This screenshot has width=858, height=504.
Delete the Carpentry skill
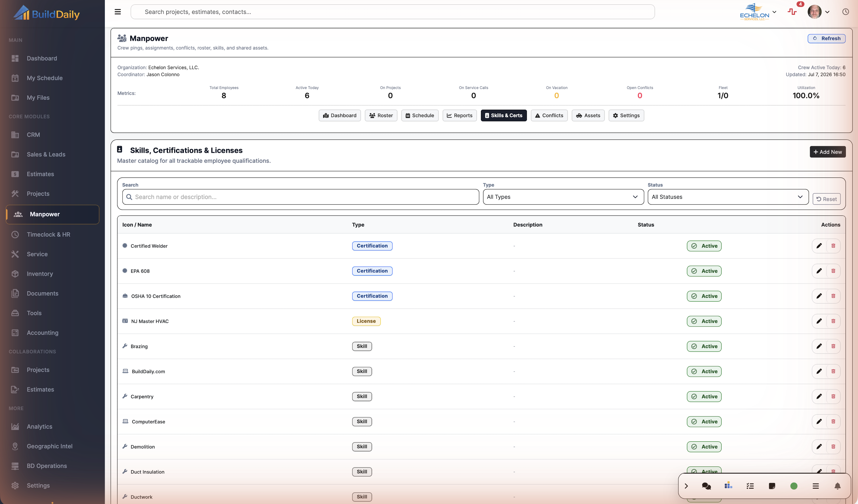[x=833, y=397]
